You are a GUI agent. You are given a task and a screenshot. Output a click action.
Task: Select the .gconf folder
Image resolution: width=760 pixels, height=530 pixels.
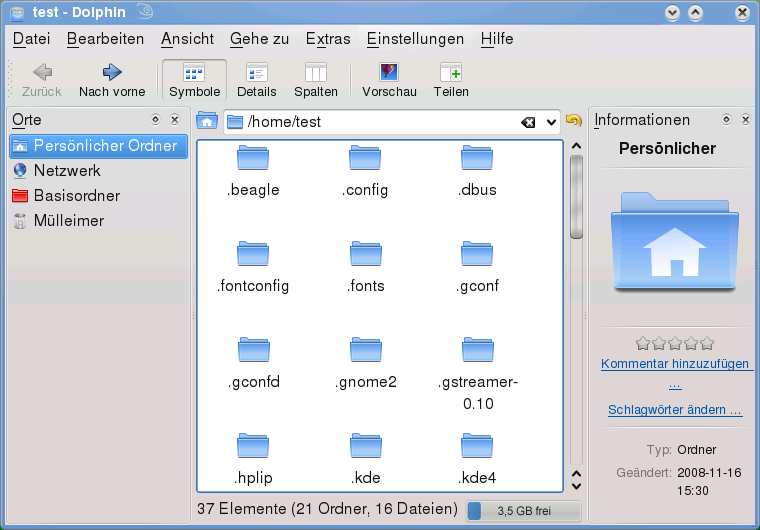[477, 267]
